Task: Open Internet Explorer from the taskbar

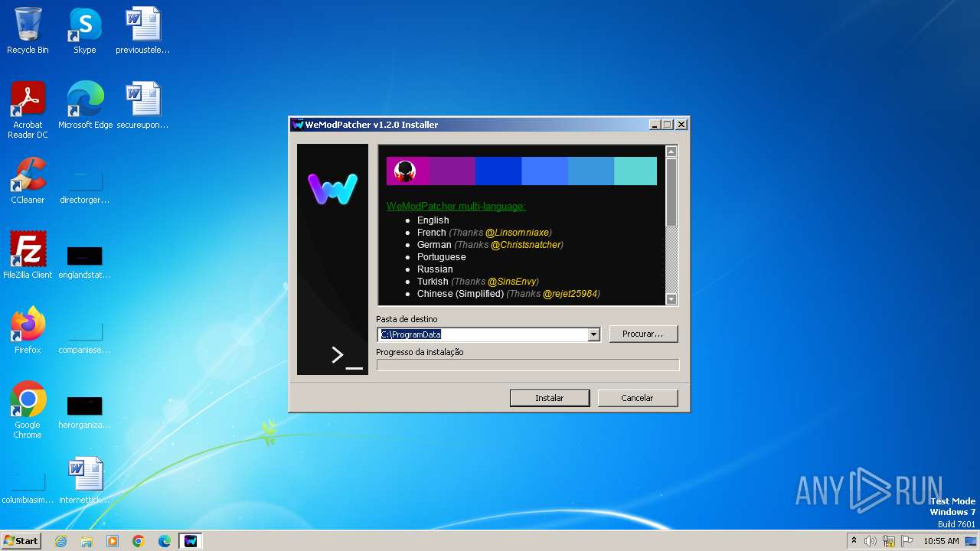Action: click(x=60, y=541)
